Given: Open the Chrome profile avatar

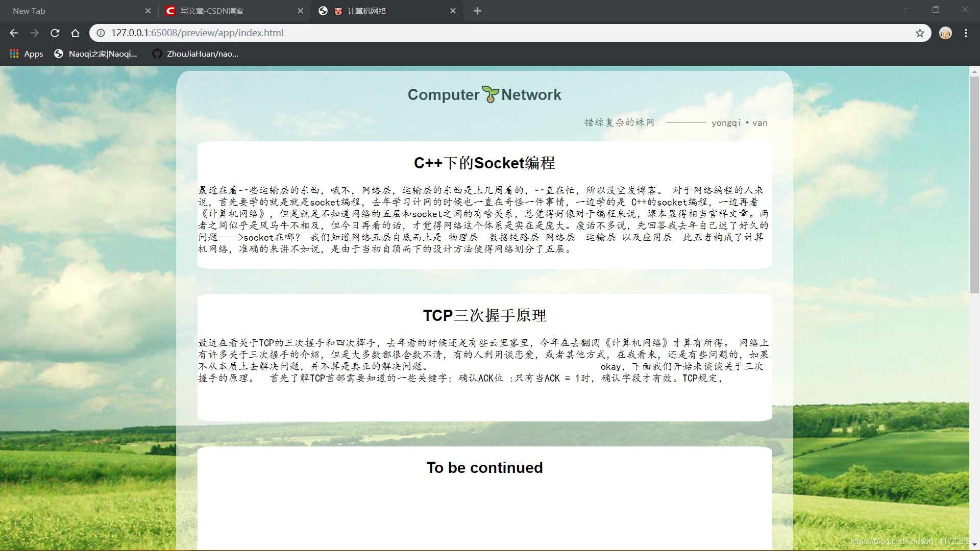Looking at the screenshot, I should pos(945,33).
